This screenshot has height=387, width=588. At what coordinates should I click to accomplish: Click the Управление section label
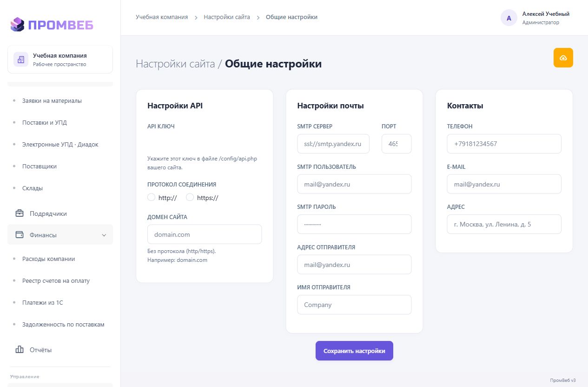tap(25, 376)
